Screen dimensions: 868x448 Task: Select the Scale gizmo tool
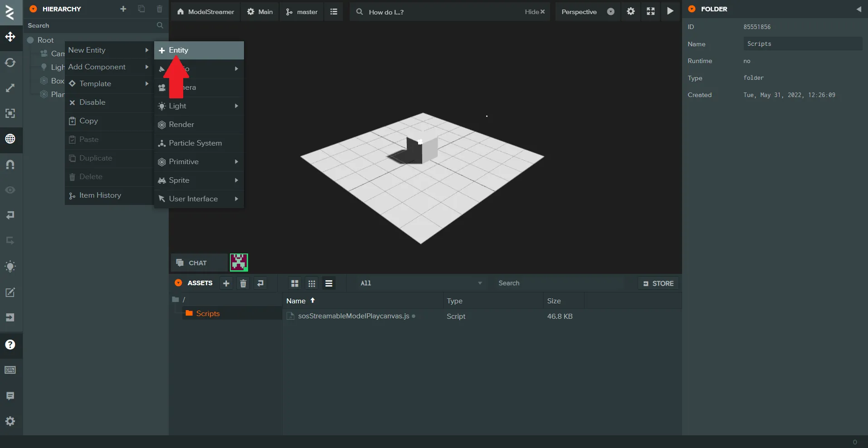10,88
